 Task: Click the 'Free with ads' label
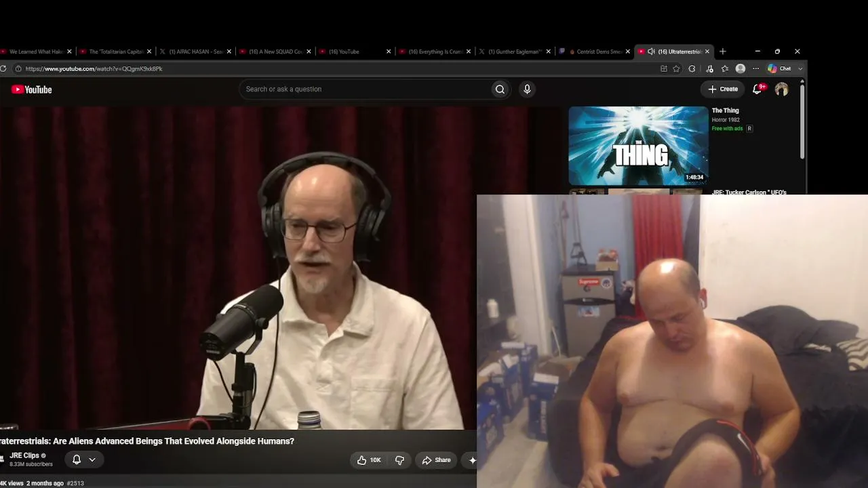[x=727, y=129]
